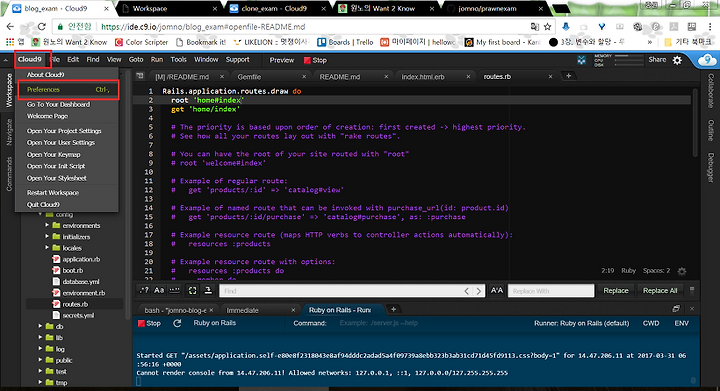Choose Quit Cloud9

tap(43, 205)
